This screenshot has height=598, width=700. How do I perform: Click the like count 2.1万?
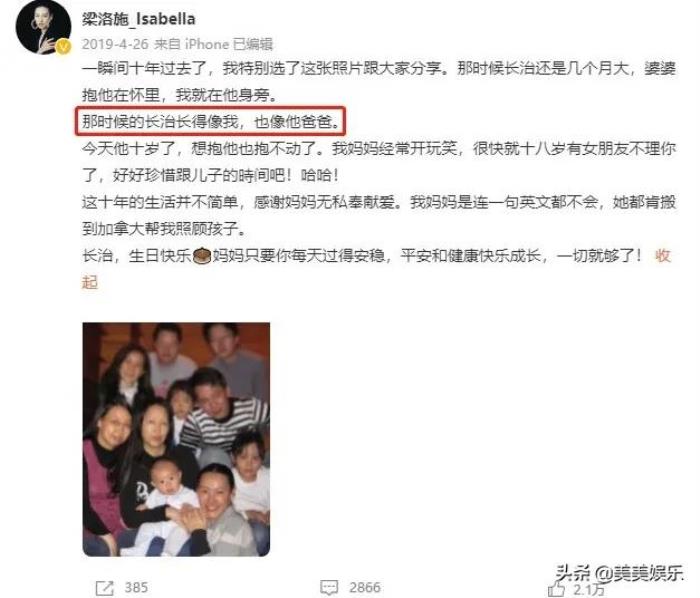coord(589,590)
